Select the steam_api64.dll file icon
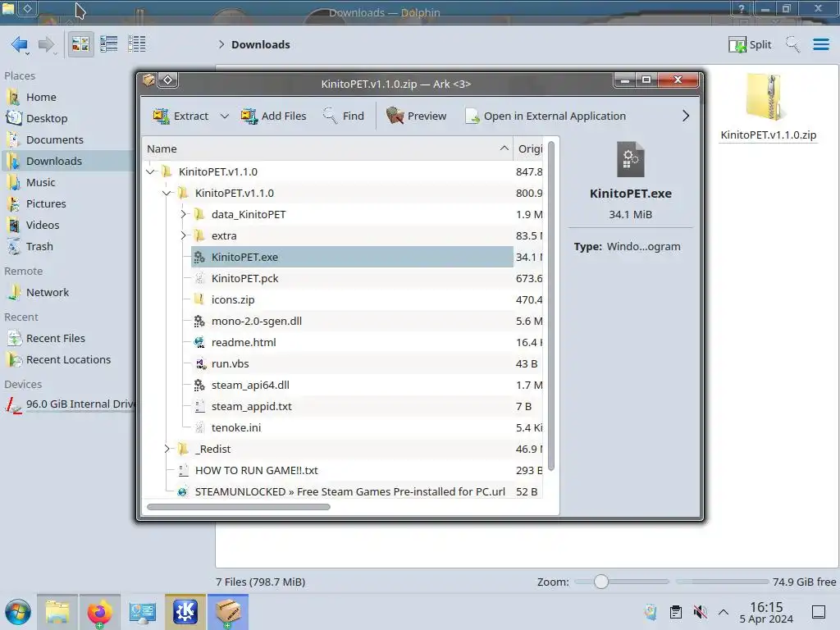The width and height of the screenshot is (840, 630). pos(199,386)
